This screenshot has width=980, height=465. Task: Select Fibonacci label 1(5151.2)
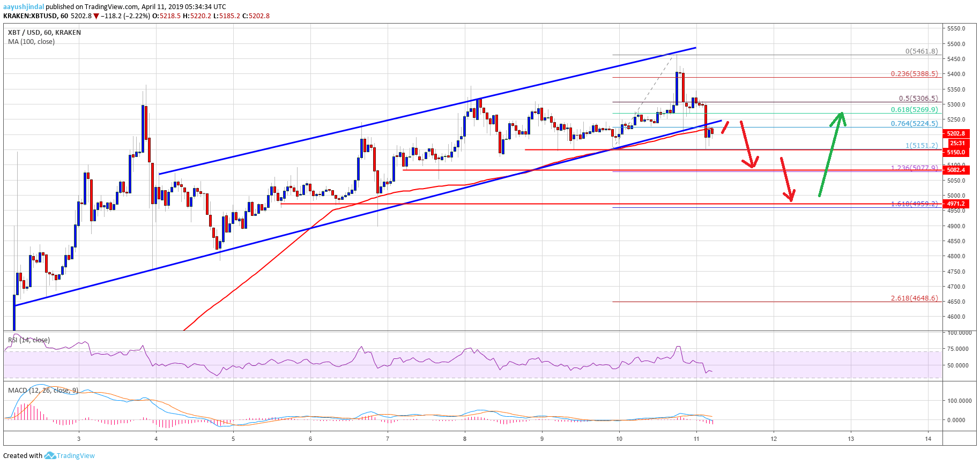922,146
